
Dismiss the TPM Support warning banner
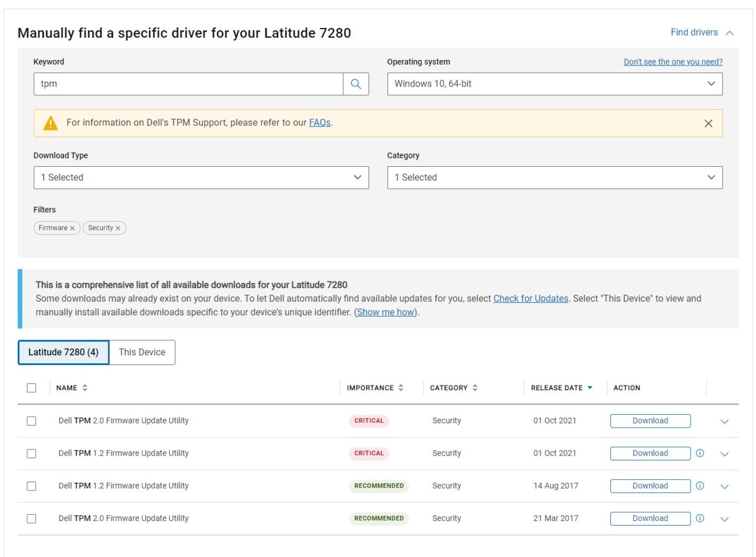pyautogui.click(x=708, y=124)
